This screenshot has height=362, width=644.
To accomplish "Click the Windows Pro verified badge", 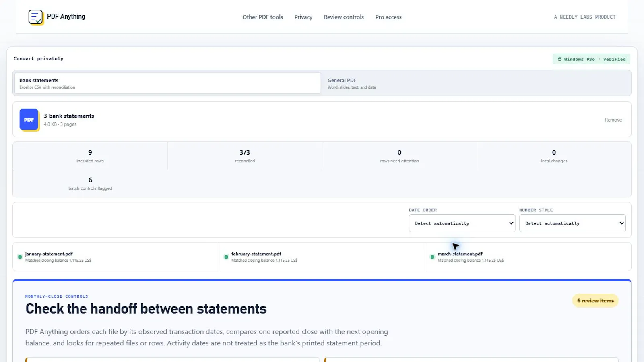I will coord(591,59).
